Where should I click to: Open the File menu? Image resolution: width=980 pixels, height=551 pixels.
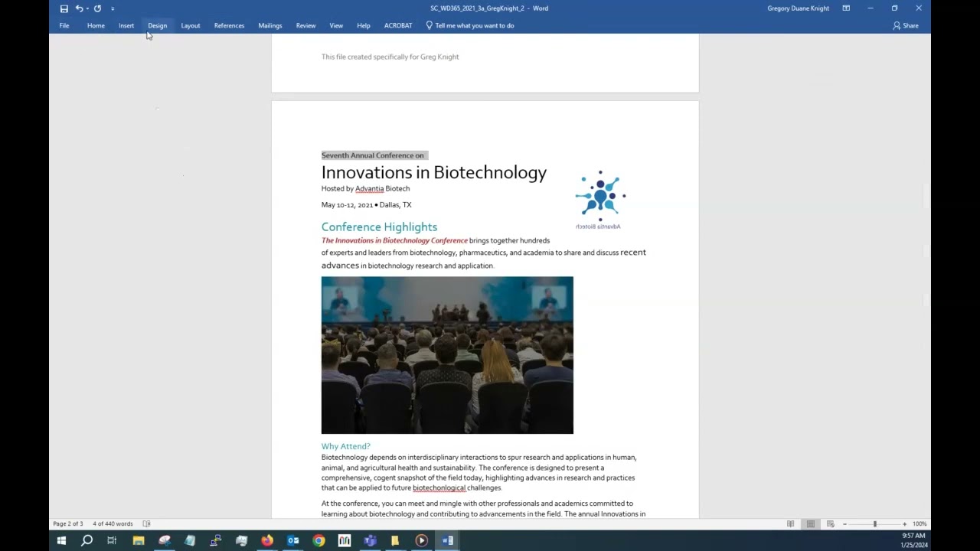[64, 25]
